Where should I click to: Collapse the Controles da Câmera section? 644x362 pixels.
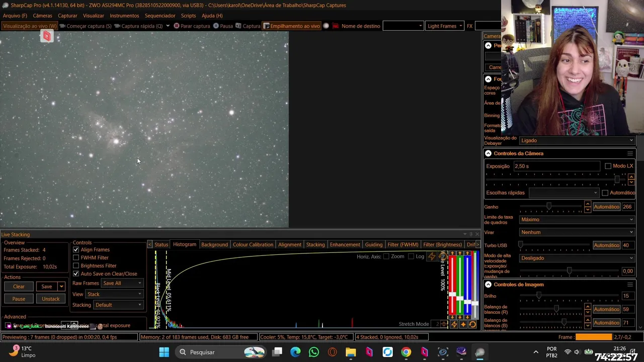(488, 153)
